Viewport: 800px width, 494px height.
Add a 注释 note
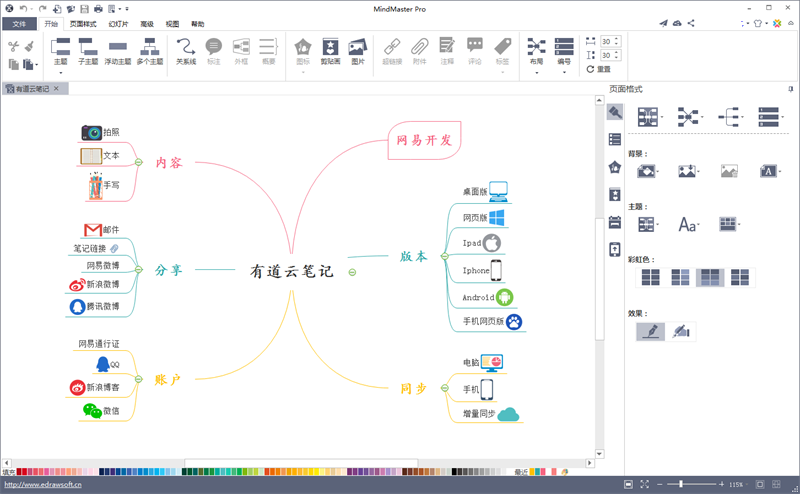tap(447, 52)
